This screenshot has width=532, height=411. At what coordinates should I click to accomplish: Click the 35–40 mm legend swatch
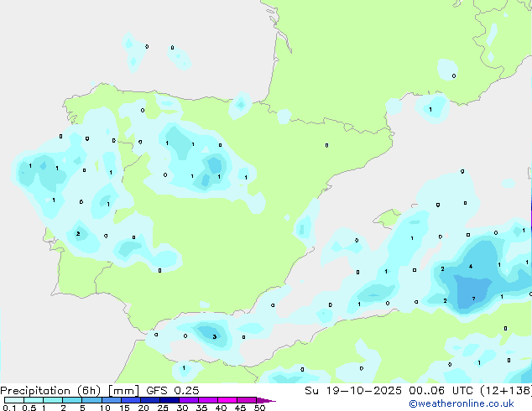[x=208, y=400]
